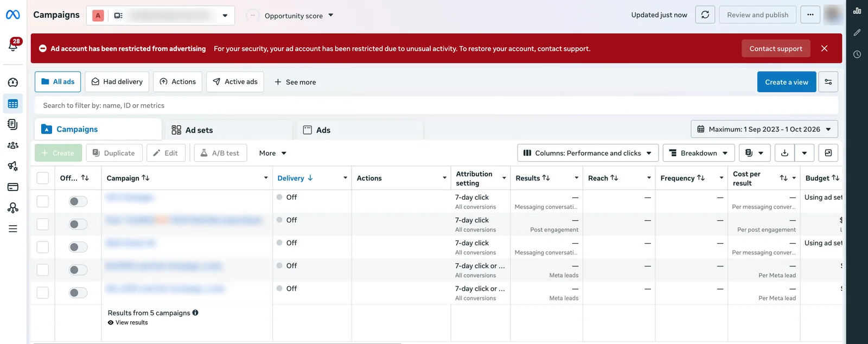Sort by Frequency column arrows
The image size is (868, 344).
701,178
